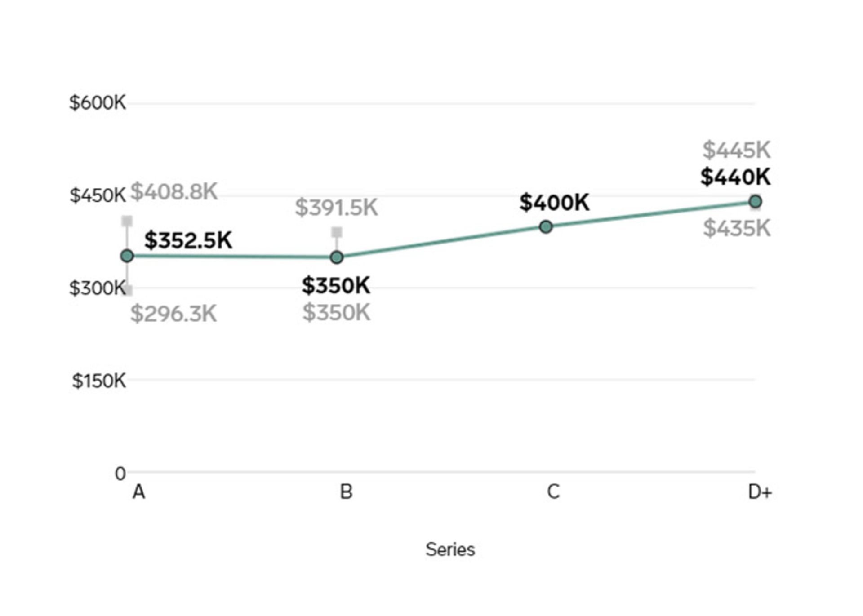The height and width of the screenshot is (616, 863).
Task: Click the Series A data point circle
Action: point(127,256)
